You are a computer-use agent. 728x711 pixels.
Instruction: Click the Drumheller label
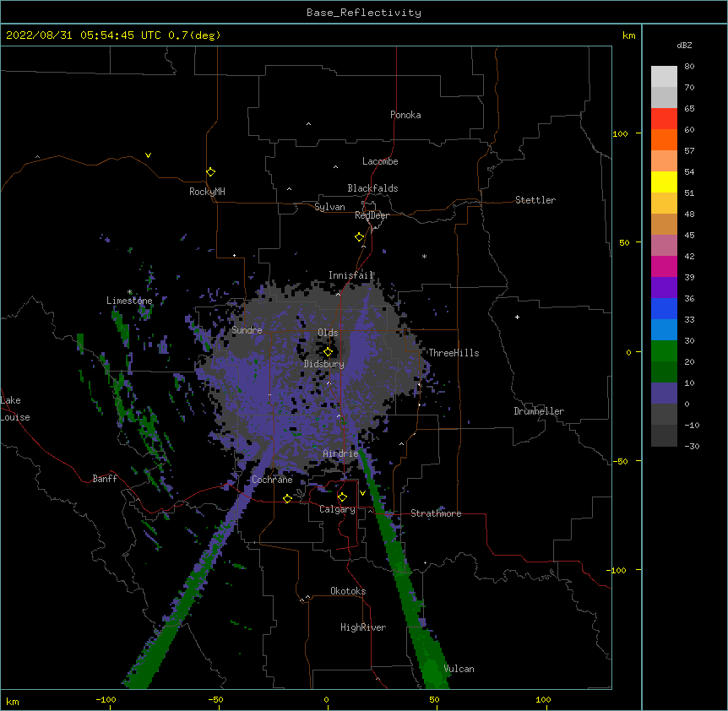pos(539,411)
